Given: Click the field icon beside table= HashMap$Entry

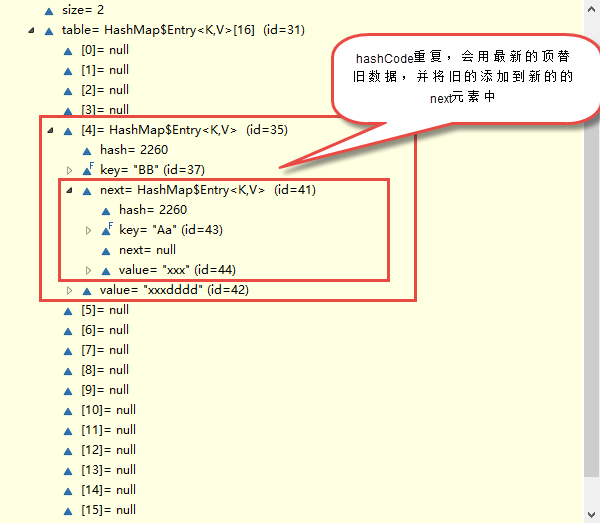Looking at the screenshot, I should [x=49, y=31].
